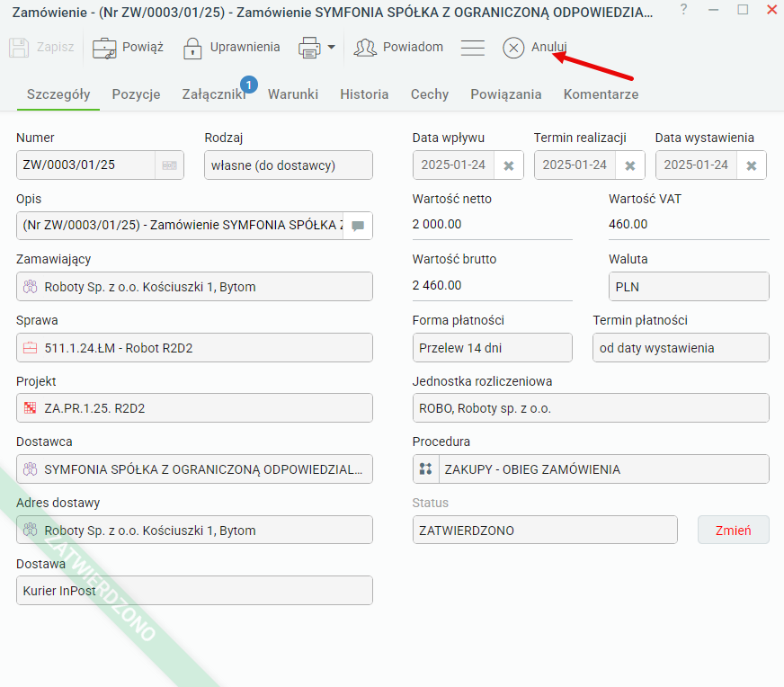The width and height of the screenshot is (784, 687).
Task: Open the Powiązania tab
Action: 506,94
